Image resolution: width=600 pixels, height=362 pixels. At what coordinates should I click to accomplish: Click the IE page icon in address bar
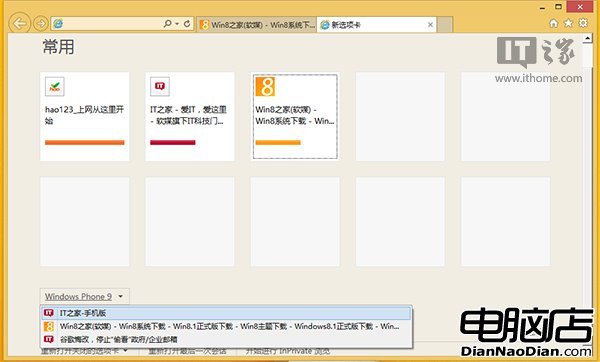point(58,24)
